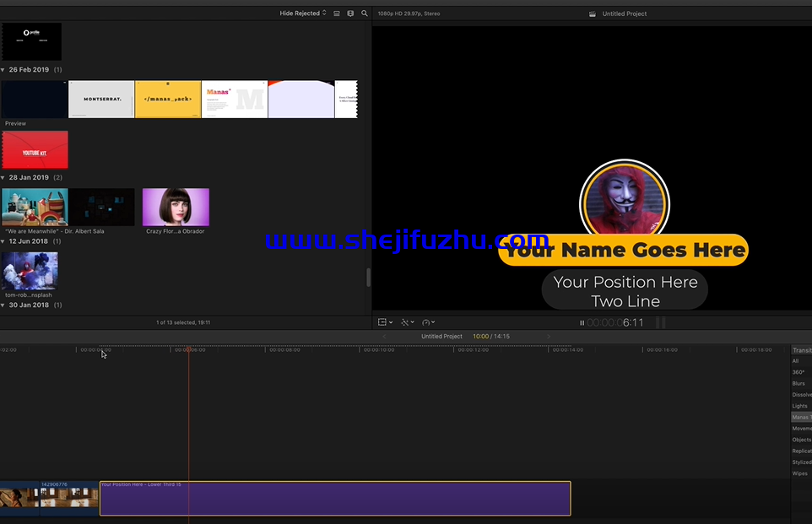Click the timeline ruler at 00:00:10:00
This screenshot has width=812, height=524.
coord(378,350)
